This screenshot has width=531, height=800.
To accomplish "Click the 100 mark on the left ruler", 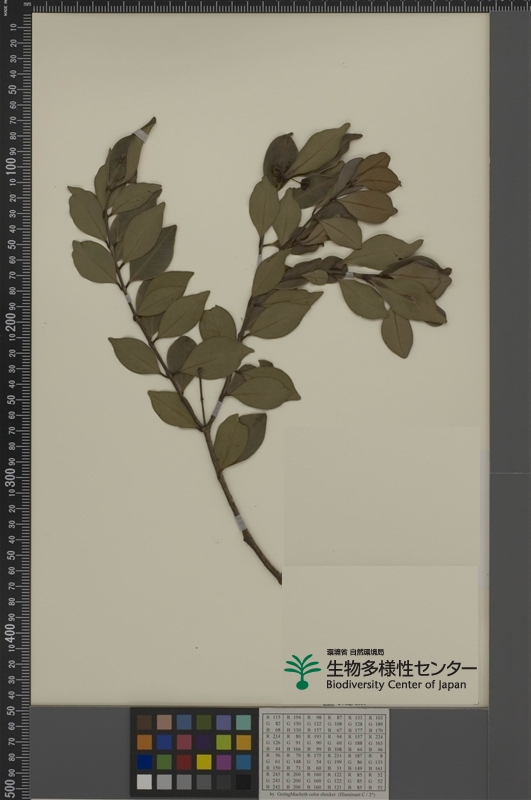I will (x=11, y=165).
